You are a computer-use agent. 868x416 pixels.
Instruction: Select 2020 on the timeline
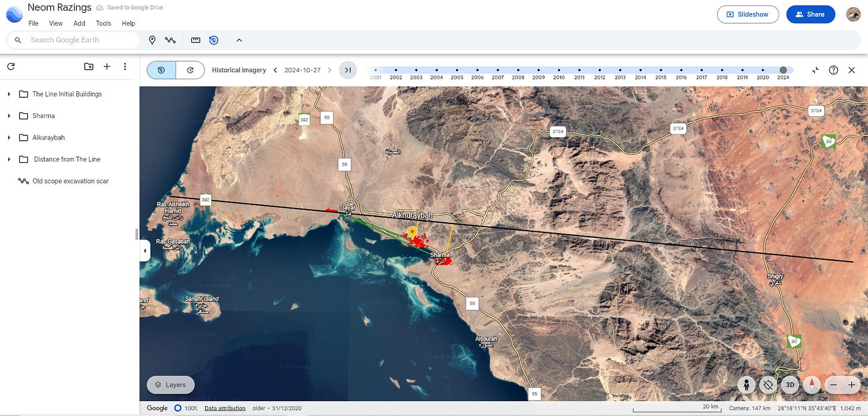(762, 73)
